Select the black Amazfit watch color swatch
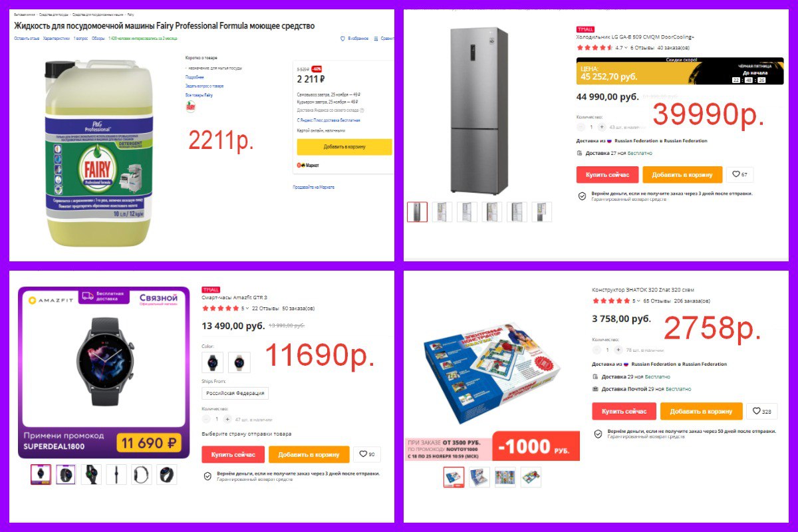Screen dimensions: 798x532 212,362
